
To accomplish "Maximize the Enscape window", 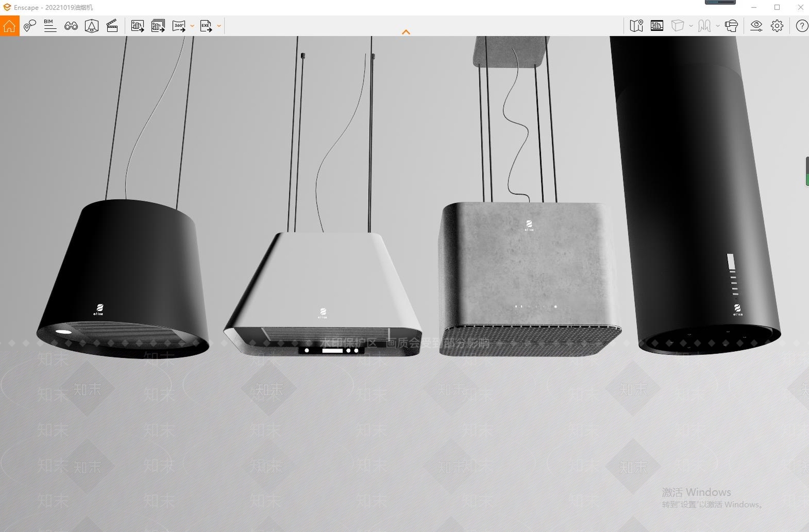I will [x=777, y=8].
